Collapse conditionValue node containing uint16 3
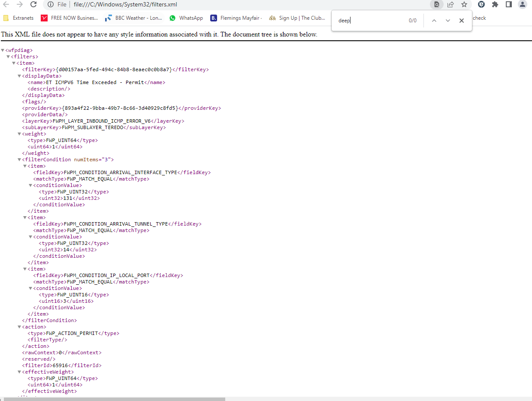 tap(30, 288)
